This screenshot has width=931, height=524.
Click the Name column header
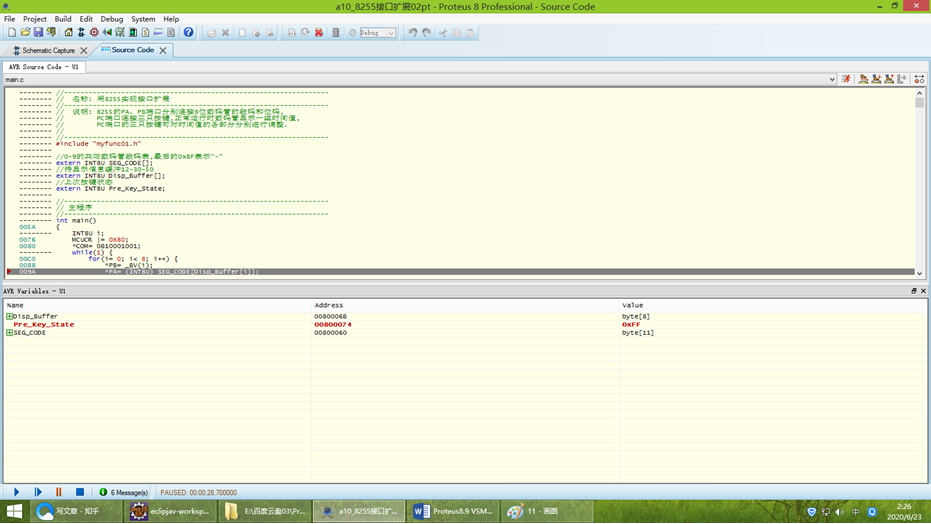tap(15, 305)
